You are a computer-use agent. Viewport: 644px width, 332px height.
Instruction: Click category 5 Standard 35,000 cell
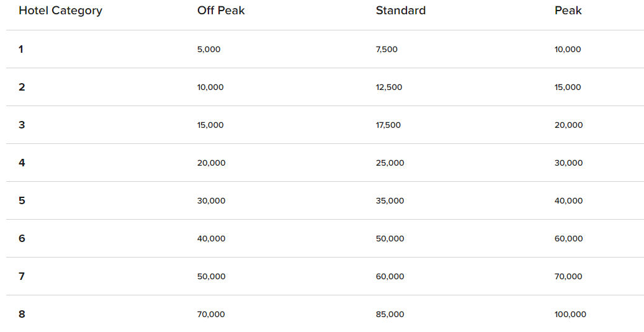point(390,201)
